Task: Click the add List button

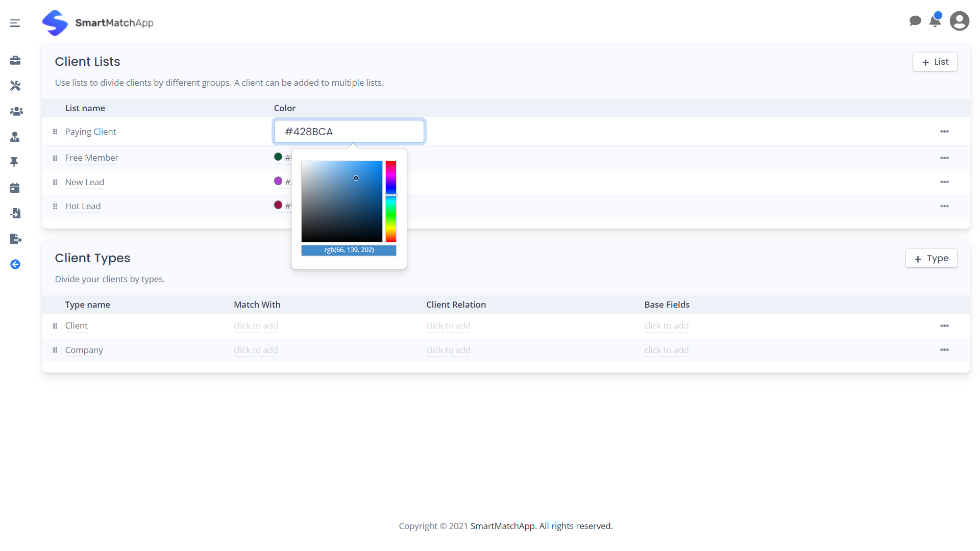Action: point(935,62)
